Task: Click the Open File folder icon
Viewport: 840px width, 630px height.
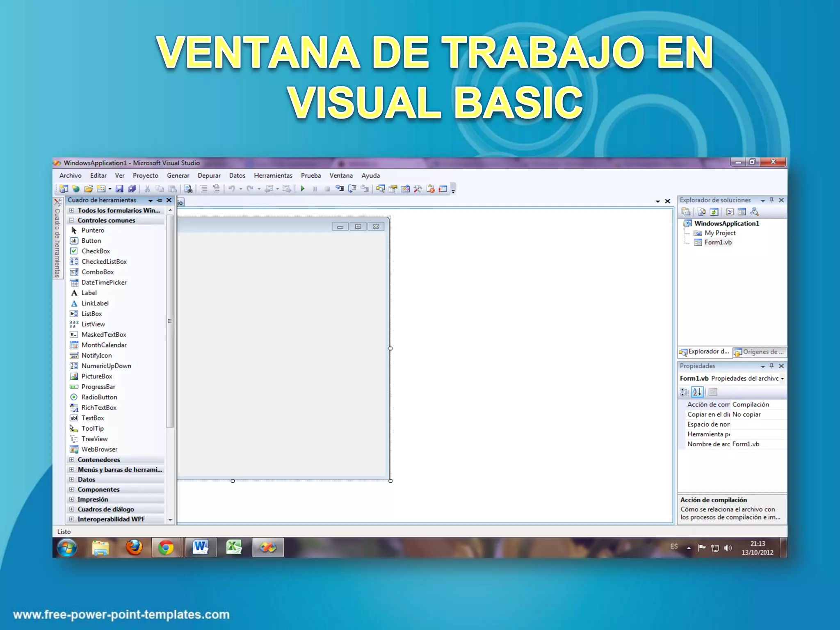Action: tap(88, 189)
